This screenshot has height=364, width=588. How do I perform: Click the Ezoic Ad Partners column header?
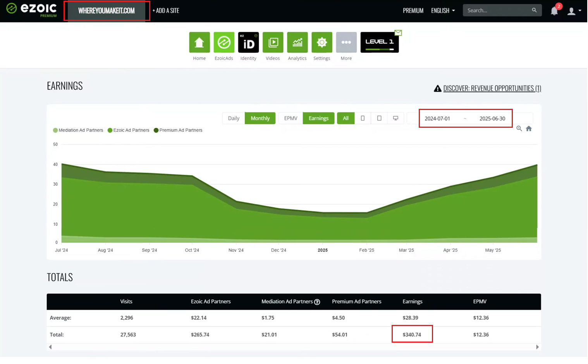211,302
